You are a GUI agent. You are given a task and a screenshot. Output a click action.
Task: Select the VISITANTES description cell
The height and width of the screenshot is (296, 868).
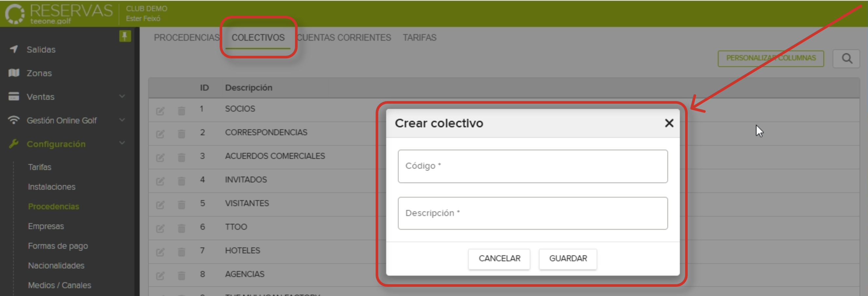tap(247, 203)
